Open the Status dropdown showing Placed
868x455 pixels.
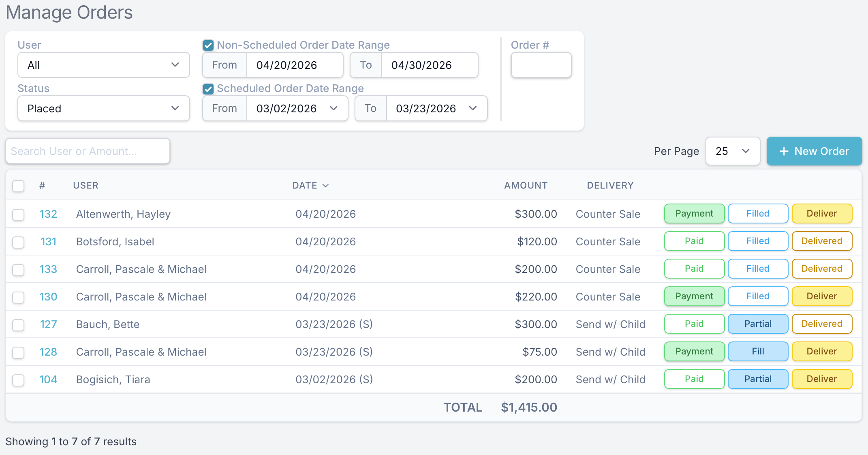(x=104, y=108)
